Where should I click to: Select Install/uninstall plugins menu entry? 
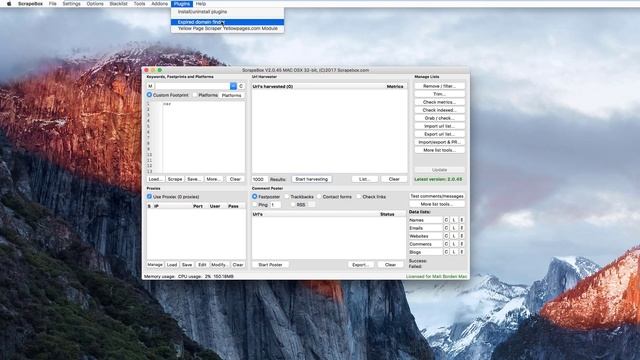(227, 12)
